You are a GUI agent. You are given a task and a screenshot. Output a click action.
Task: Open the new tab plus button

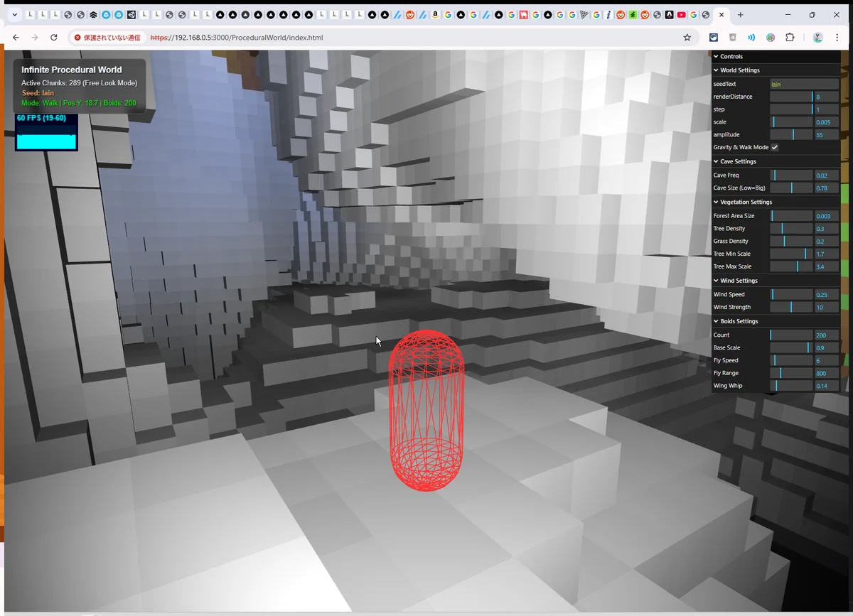[x=740, y=14]
